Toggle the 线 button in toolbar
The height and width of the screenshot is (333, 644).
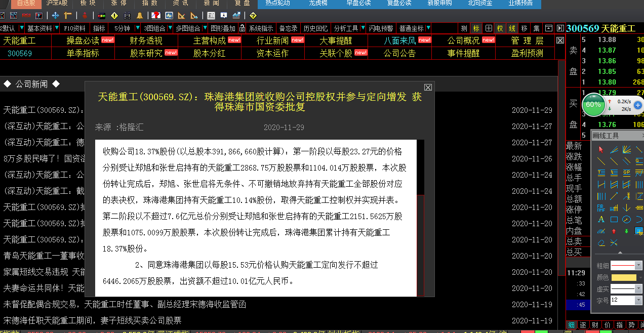click(x=512, y=28)
